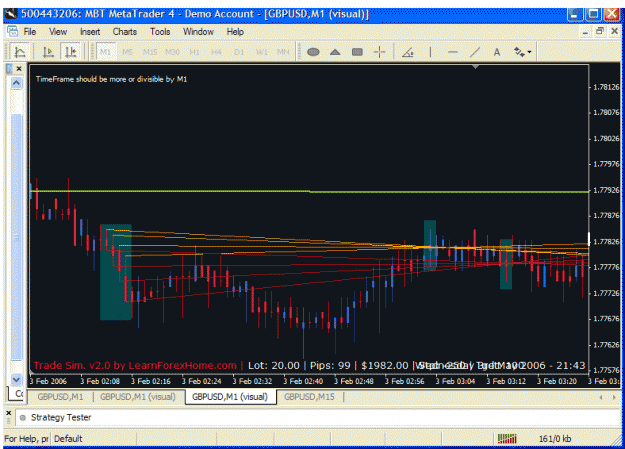
Task: Select the first GBPUSD,M1 (visual) tab
Action: (x=138, y=397)
